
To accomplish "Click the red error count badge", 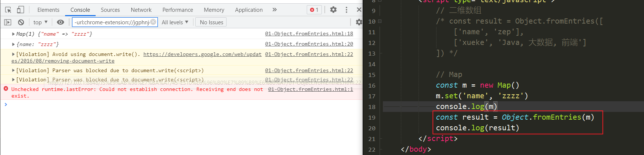I will pos(314,10).
